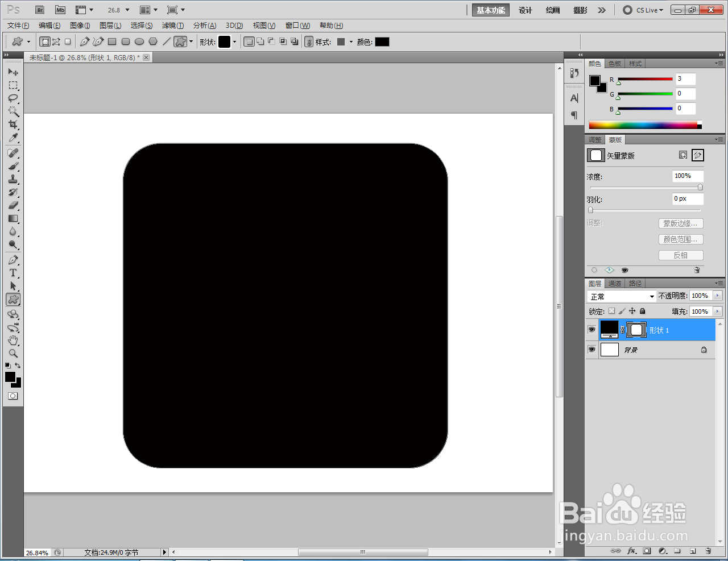
Task: Toggle Quick Mask mode in toolbox
Action: 13,396
